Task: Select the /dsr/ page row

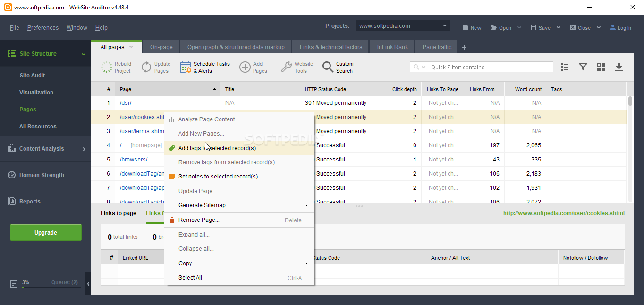Action: (x=359, y=103)
